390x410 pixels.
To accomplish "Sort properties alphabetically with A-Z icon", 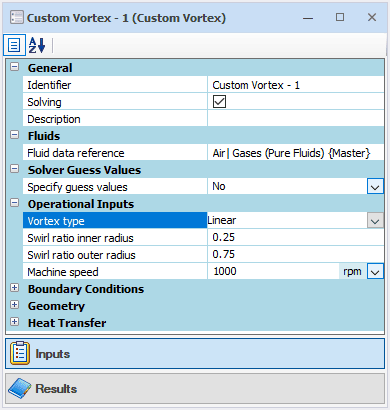I will click(x=37, y=45).
